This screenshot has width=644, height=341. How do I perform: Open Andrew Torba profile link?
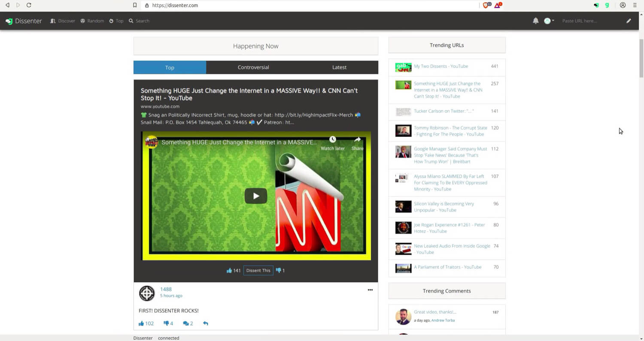[x=443, y=320]
